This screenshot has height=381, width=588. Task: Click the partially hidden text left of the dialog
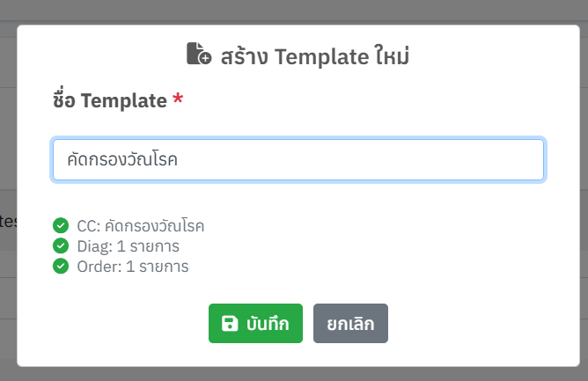click(7, 220)
